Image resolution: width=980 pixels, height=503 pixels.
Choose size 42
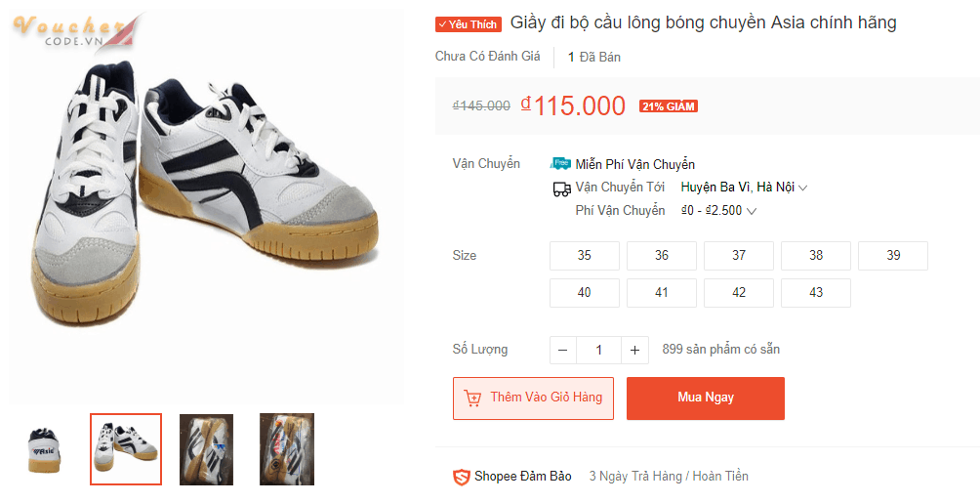pyautogui.click(x=738, y=293)
